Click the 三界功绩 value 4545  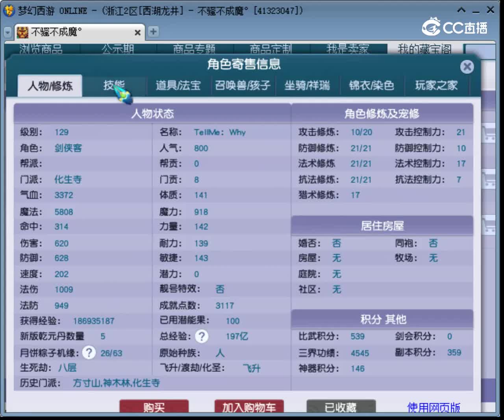360,353
